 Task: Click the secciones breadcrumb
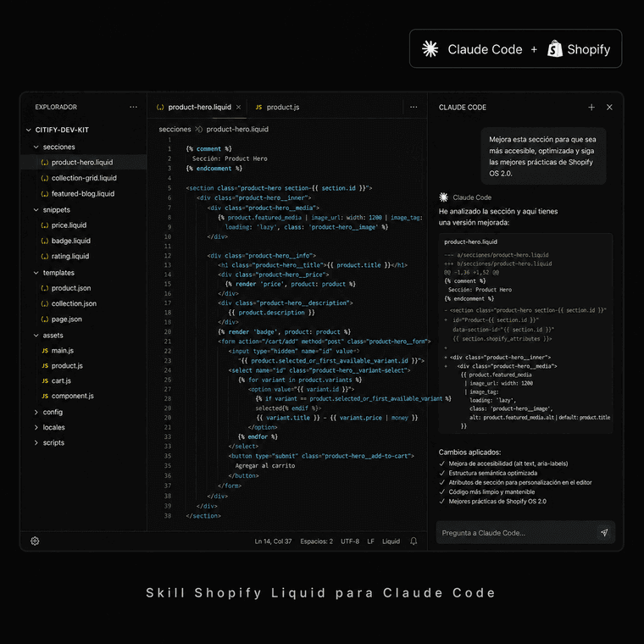175,130
